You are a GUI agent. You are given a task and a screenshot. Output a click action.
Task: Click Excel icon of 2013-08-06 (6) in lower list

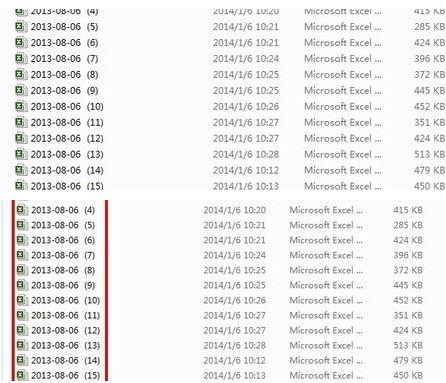tap(22, 240)
